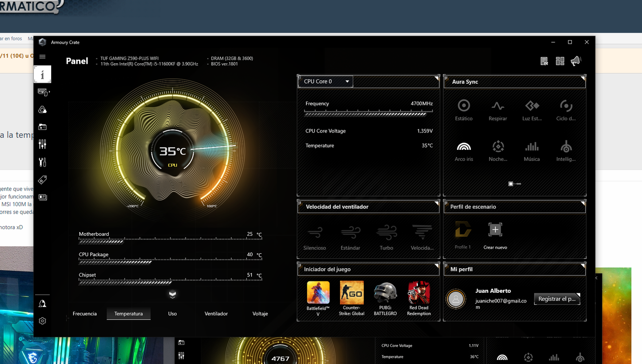Image resolution: width=642 pixels, height=364 pixels.
Task: Choose the Silencioso fan mode
Action: click(314, 238)
